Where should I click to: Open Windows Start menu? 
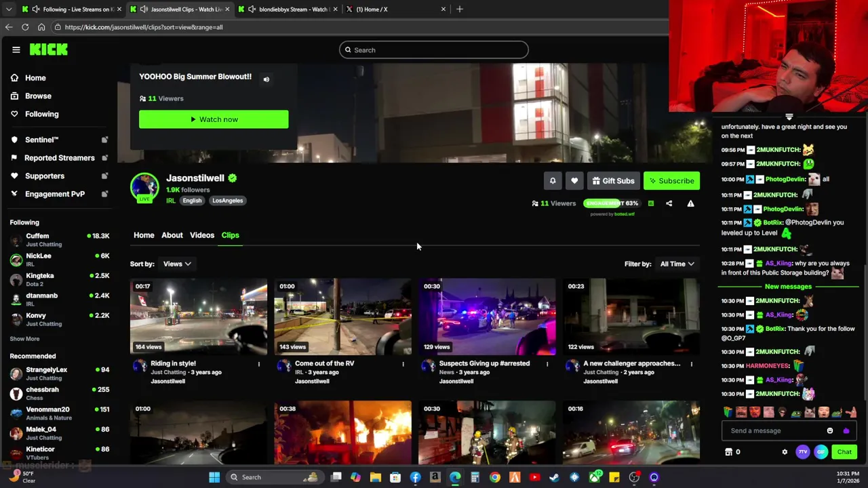point(214,477)
